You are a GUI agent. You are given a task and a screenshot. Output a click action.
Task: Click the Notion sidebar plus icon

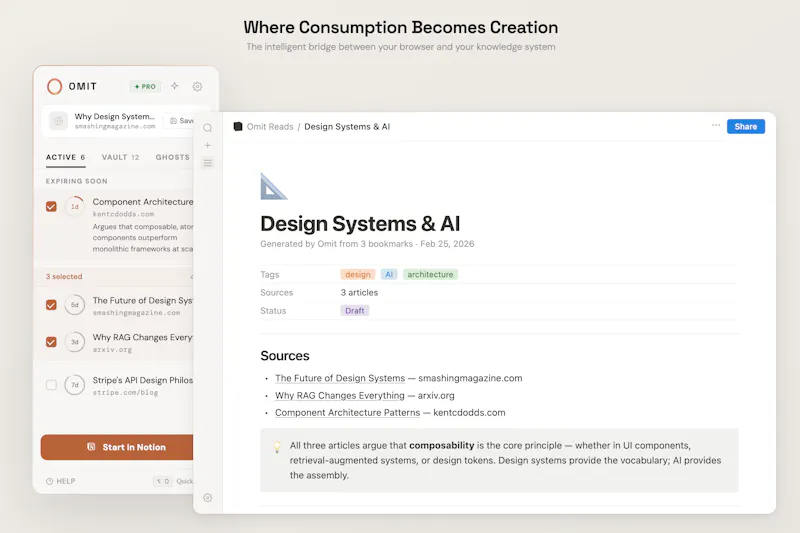click(x=208, y=145)
